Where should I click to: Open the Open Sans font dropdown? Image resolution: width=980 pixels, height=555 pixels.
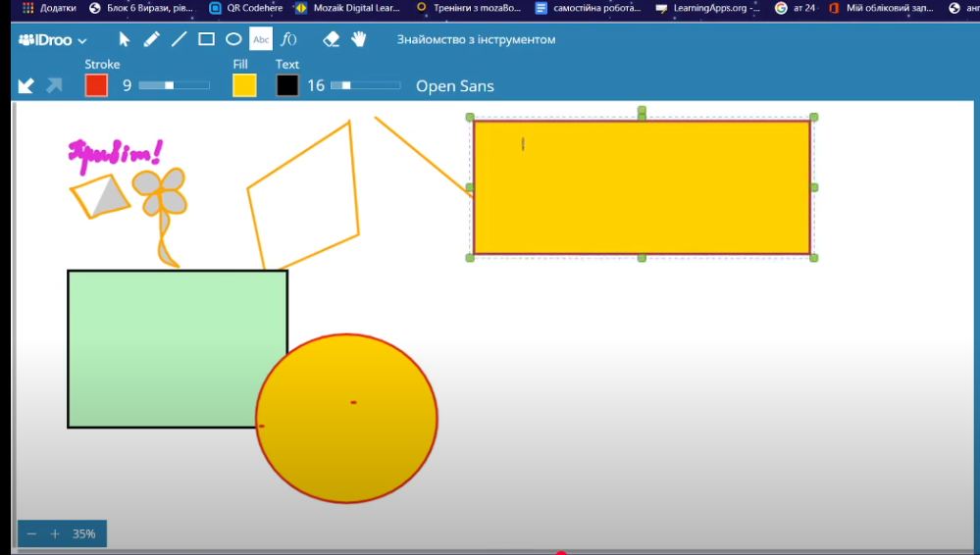click(454, 86)
